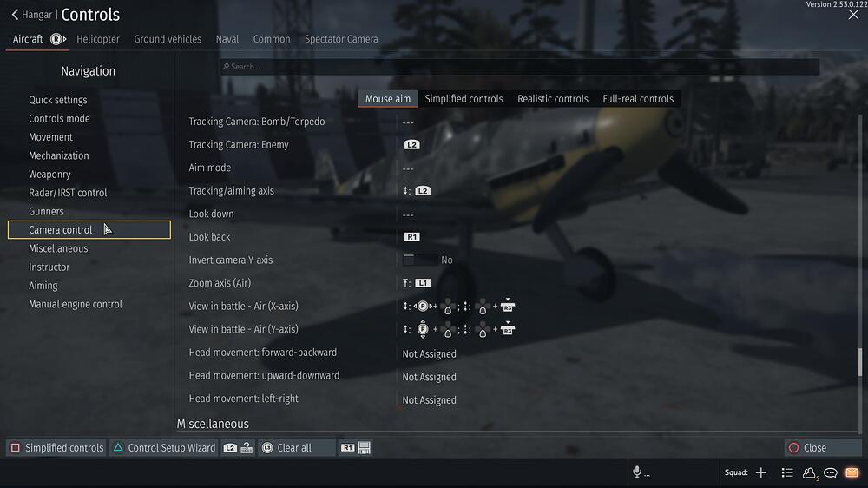Select the Mouse aim control mode
The height and width of the screenshot is (488, 868).
coord(387,99)
